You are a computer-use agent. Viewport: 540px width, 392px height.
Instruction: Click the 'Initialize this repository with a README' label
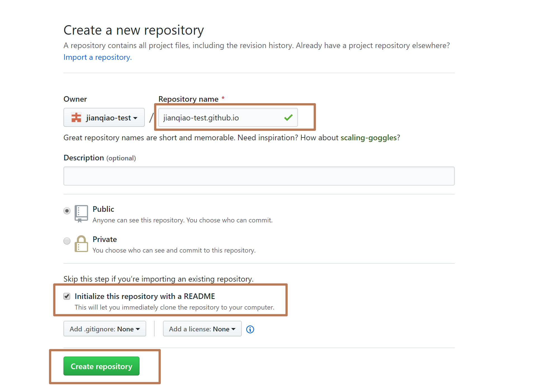pos(145,296)
